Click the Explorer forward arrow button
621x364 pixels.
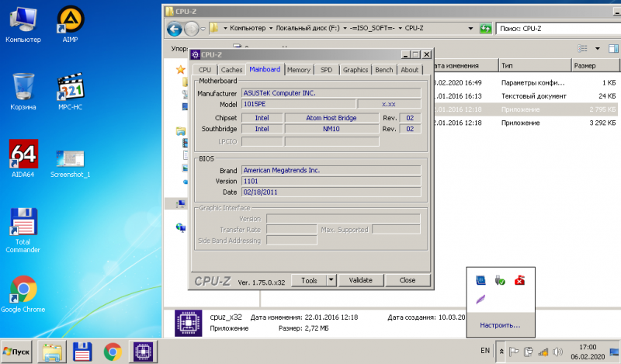point(191,29)
